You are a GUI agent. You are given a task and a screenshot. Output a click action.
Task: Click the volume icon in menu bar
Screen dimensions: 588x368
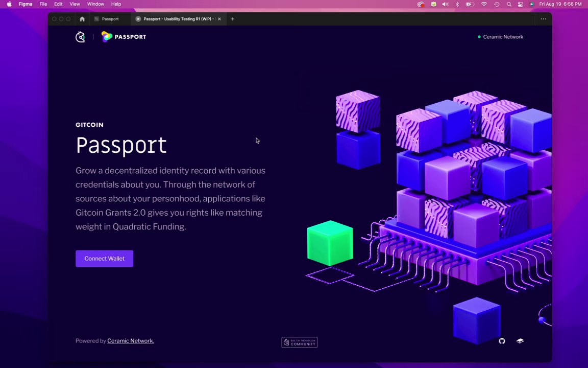pos(445,4)
